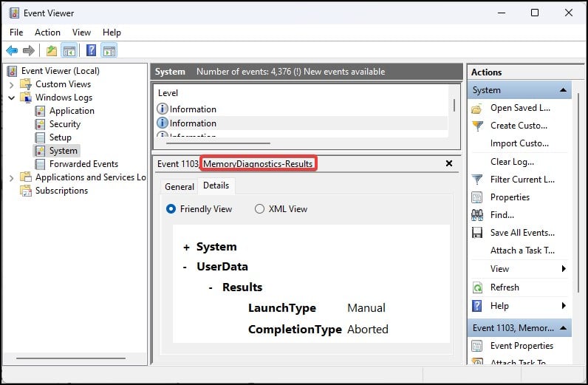Click the Setup log icon in tree
This screenshot has height=385, width=588.
click(x=40, y=137)
